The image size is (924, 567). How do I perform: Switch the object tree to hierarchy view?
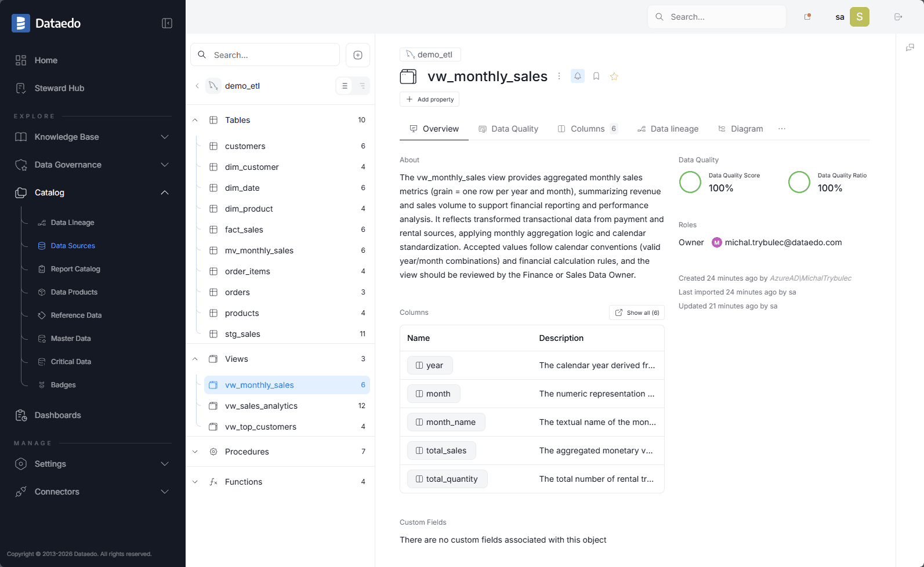[x=362, y=86]
